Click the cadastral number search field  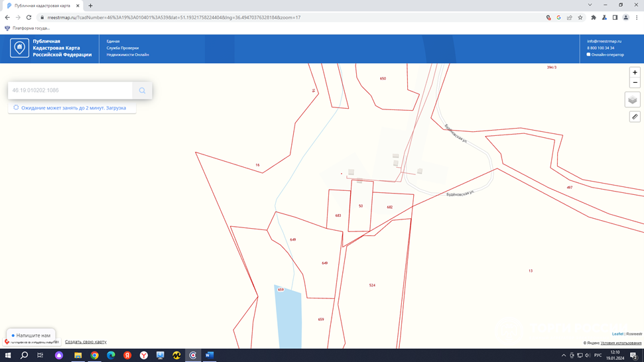click(x=70, y=91)
